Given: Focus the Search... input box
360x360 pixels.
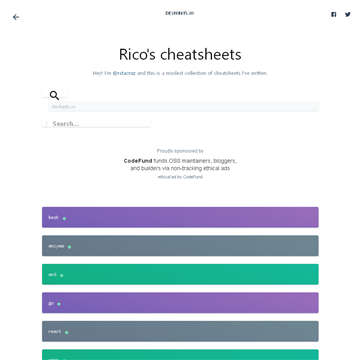Looking at the screenshot, I should coord(96,124).
